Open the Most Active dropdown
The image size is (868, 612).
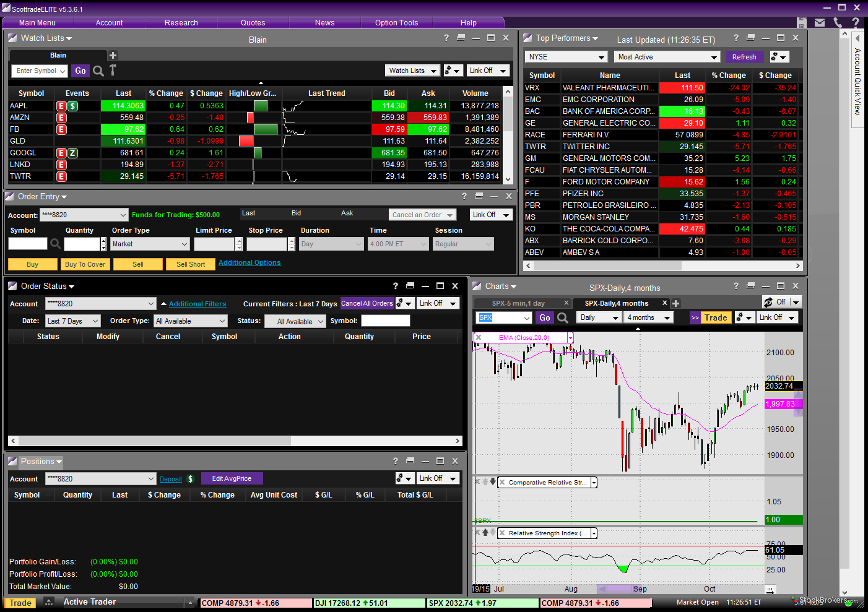pyautogui.click(x=667, y=57)
